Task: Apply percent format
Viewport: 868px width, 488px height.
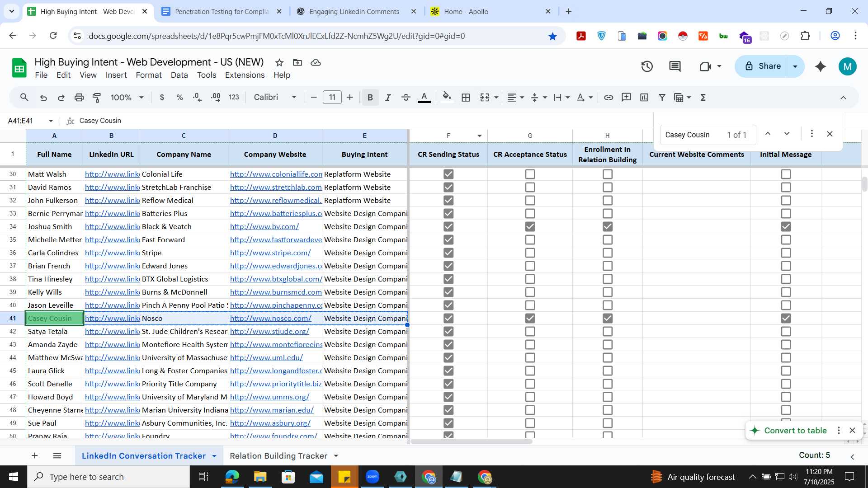Action: [x=179, y=97]
